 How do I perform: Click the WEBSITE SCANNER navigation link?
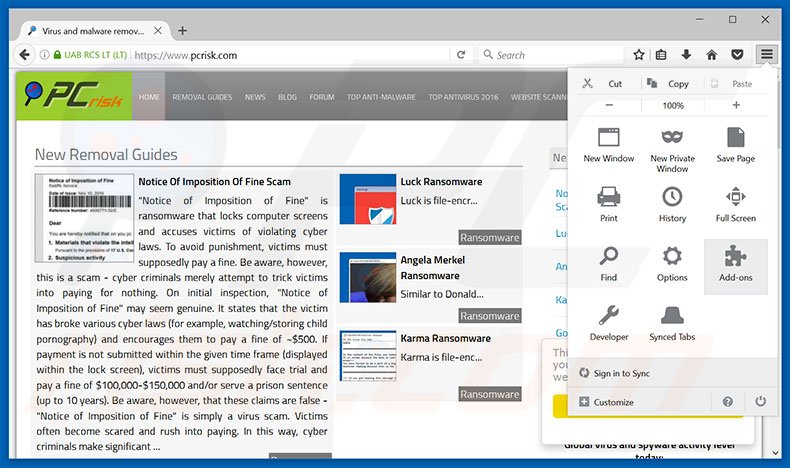pyautogui.click(x=539, y=97)
